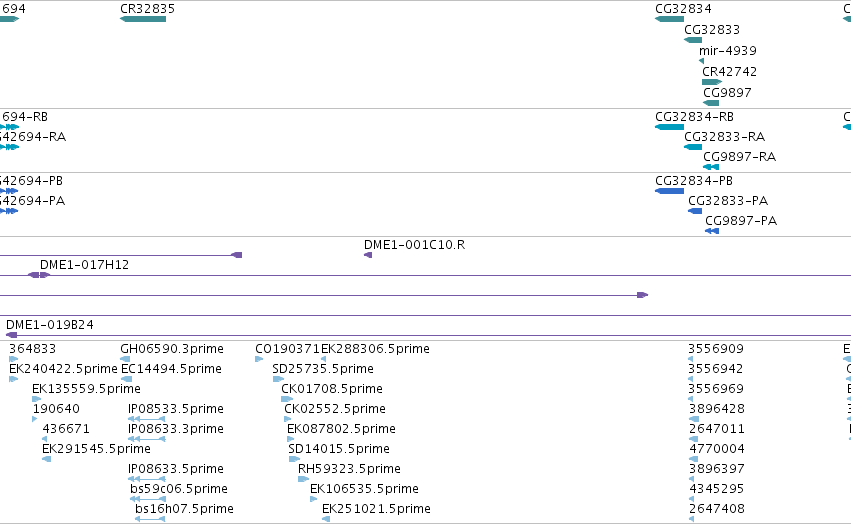Open the DME1-017H12 clone label

84,265
